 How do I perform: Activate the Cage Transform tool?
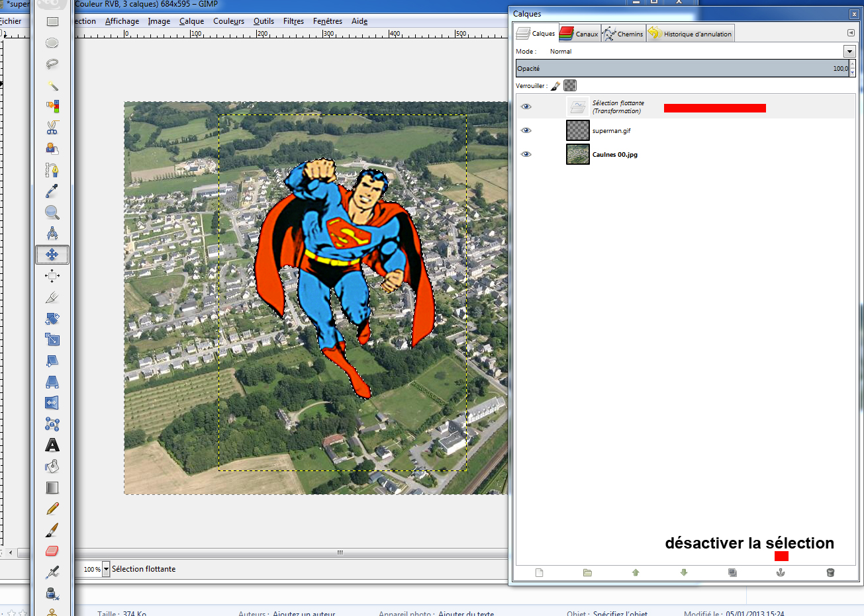pyautogui.click(x=52, y=424)
